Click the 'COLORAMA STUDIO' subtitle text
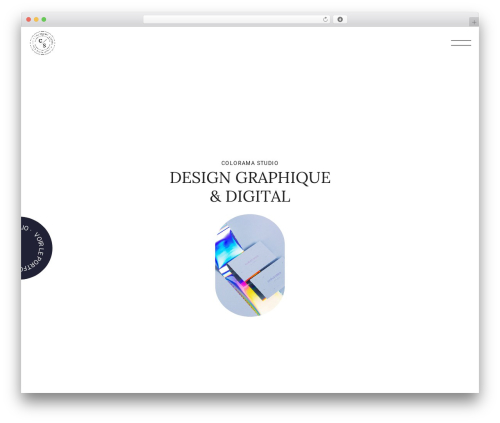The height and width of the screenshot is (423, 500). 250,163
